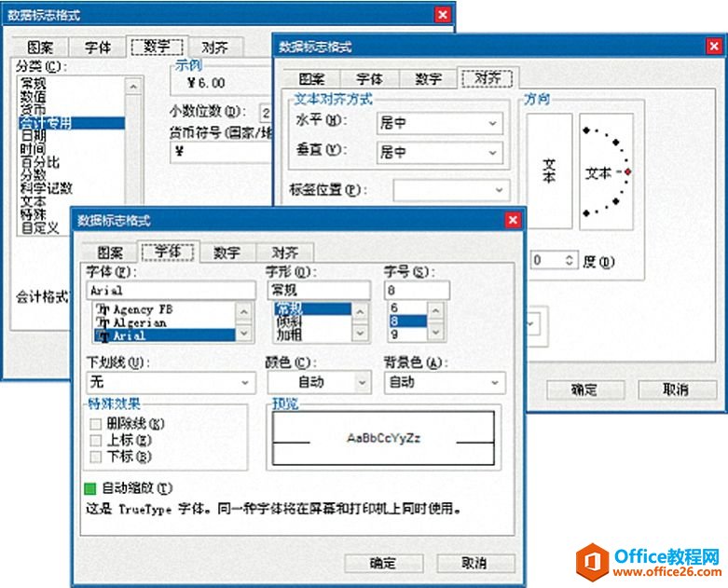Click the currency symbol ¥ dropdown
The height and width of the screenshot is (588, 728).
coord(221,151)
